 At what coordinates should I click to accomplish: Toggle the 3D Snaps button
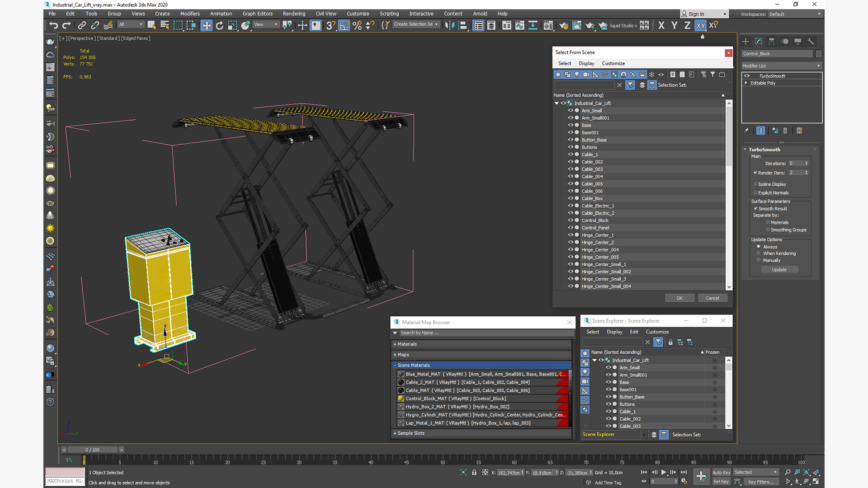[x=331, y=25]
